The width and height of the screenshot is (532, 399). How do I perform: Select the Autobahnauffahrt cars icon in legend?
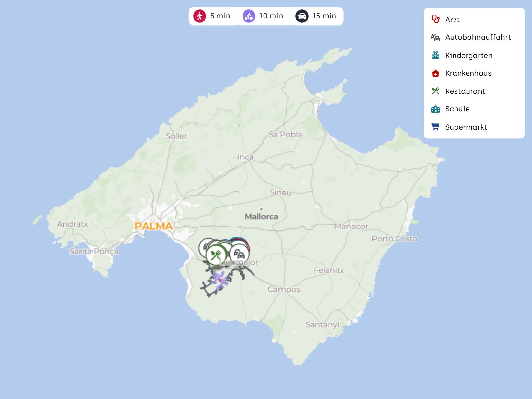click(x=435, y=37)
